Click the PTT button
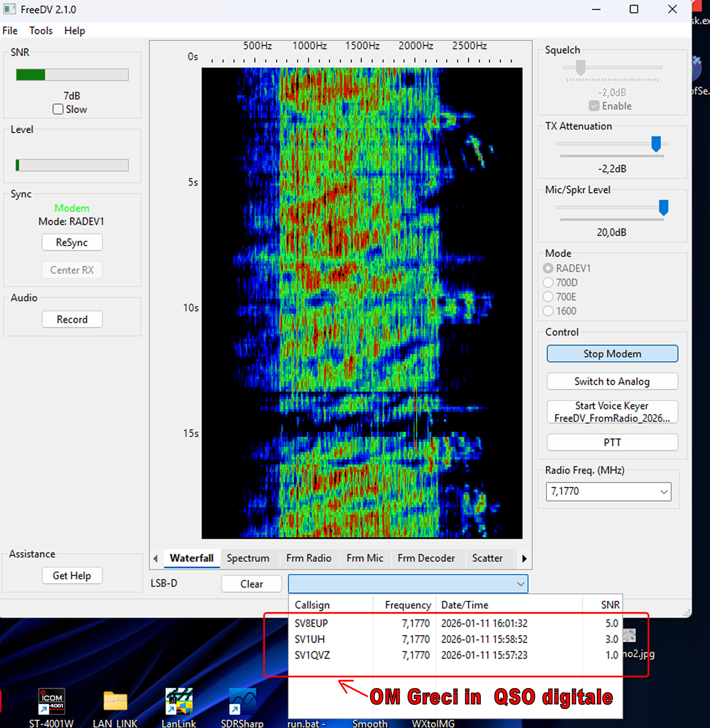The image size is (710, 728). click(x=612, y=442)
